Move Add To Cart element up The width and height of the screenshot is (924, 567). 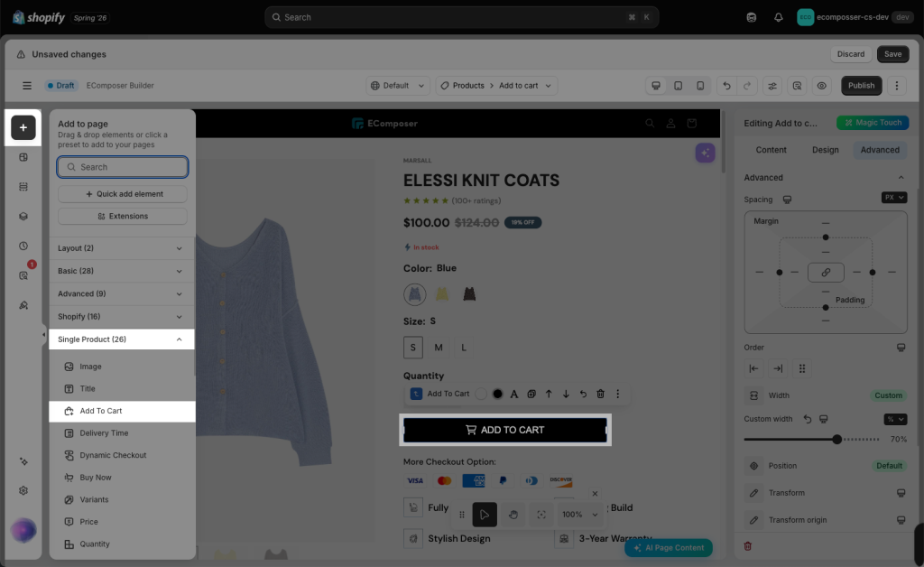(x=549, y=394)
